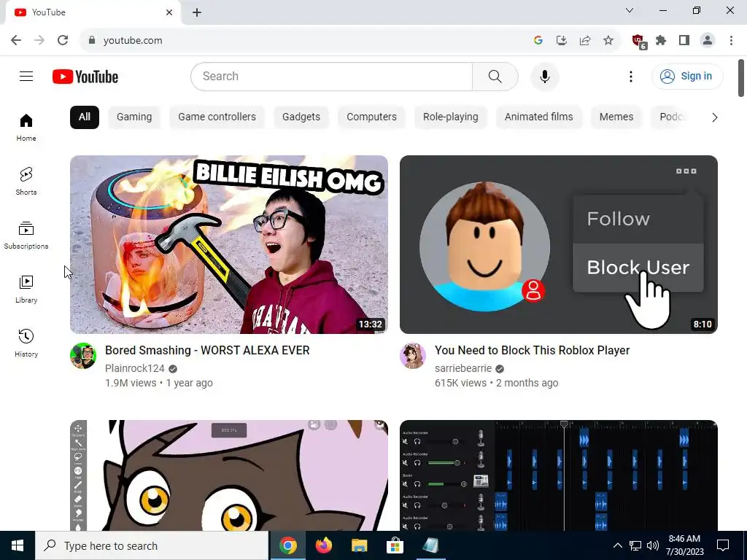Select the Gadgets filter chip

pos(301,117)
